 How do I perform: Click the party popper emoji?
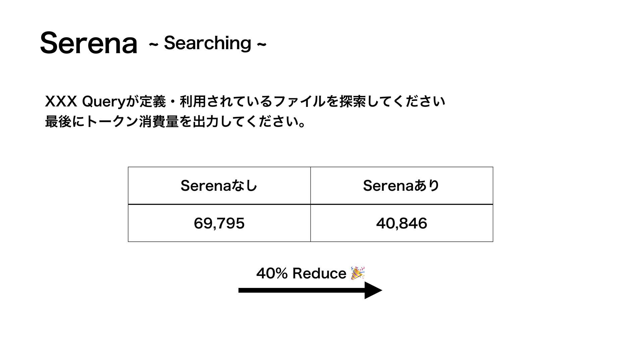[358, 273]
